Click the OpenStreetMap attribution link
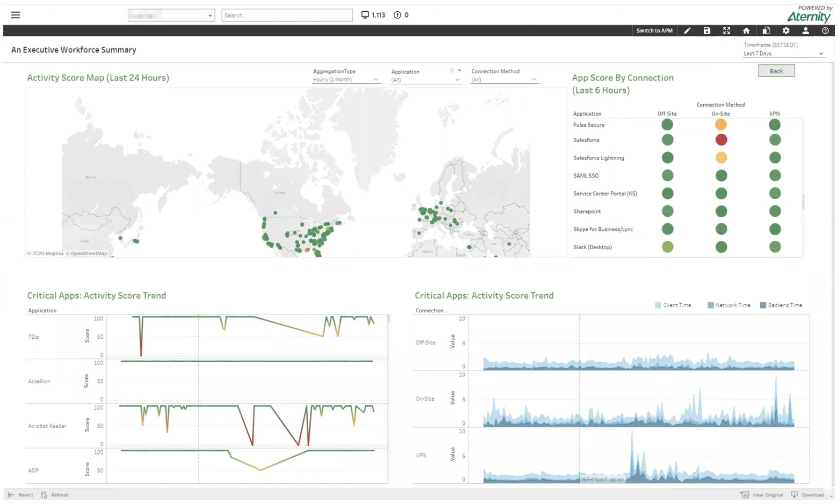Screen dimensions: 839x504 [86, 253]
